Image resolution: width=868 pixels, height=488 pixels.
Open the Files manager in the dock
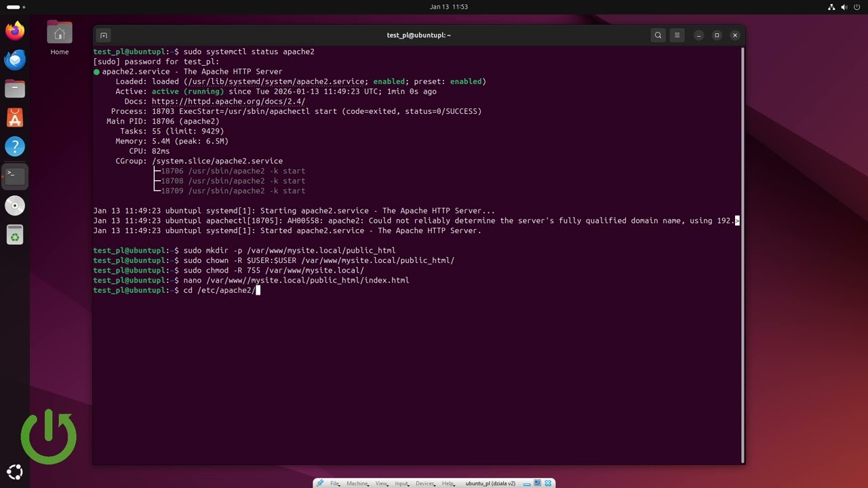click(15, 89)
